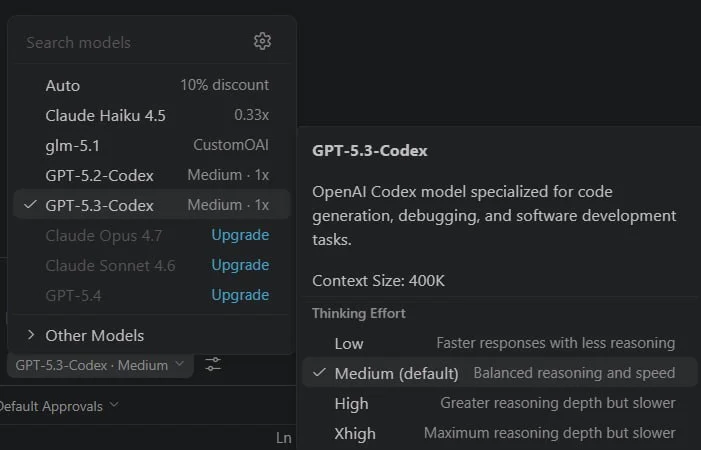Click Upgrade link beside Claude Sonnet 4.6
Screen dimensions: 701x450
[x=240, y=265]
